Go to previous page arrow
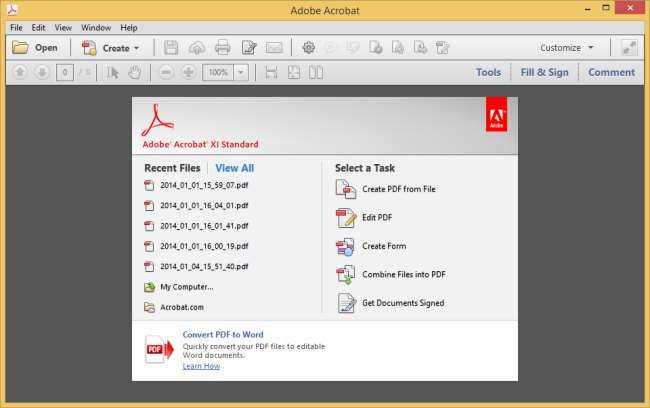 pos(20,73)
